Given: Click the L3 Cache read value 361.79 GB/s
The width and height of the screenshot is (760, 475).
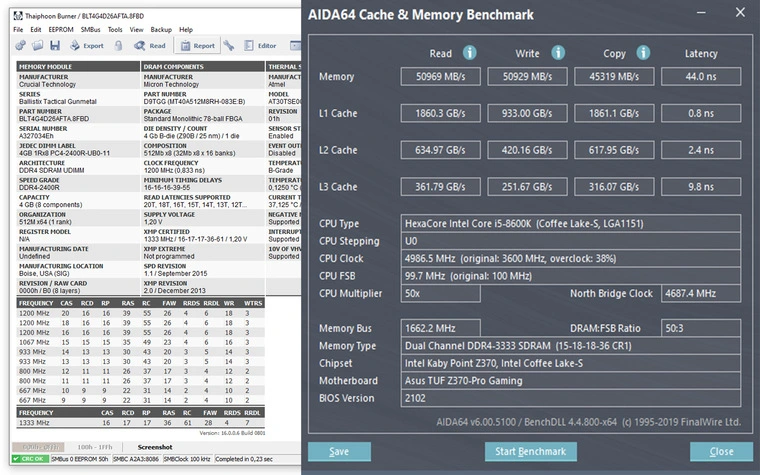Looking at the screenshot, I should click(x=441, y=187).
